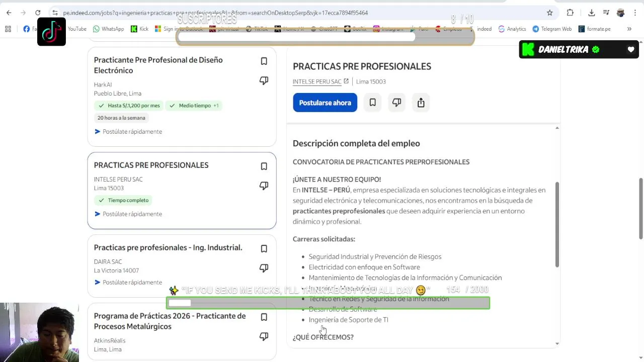This screenshot has width=644, height=362.
Task: Save the Ing. Industrial job card
Action: pyautogui.click(x=264, y=249)
